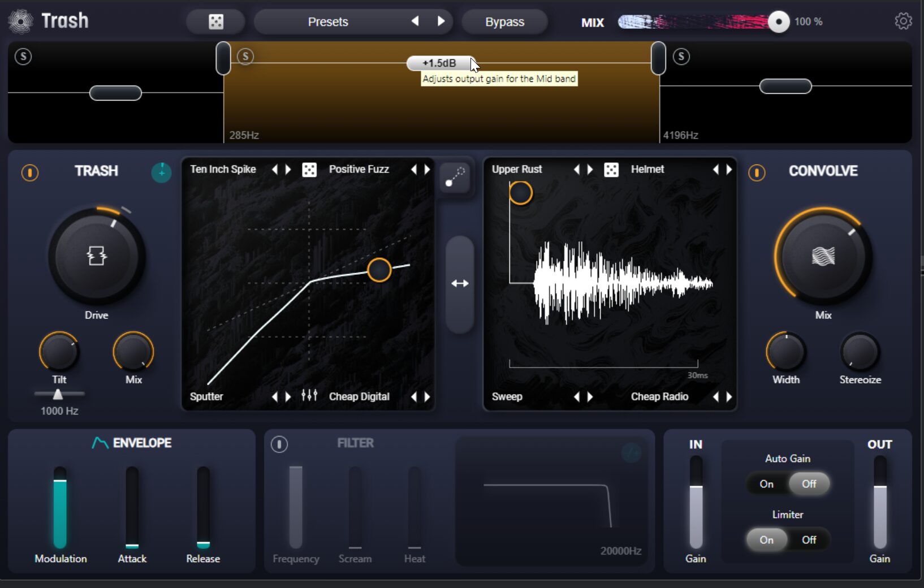Click the high band gain handle

[x=785, y=87]
